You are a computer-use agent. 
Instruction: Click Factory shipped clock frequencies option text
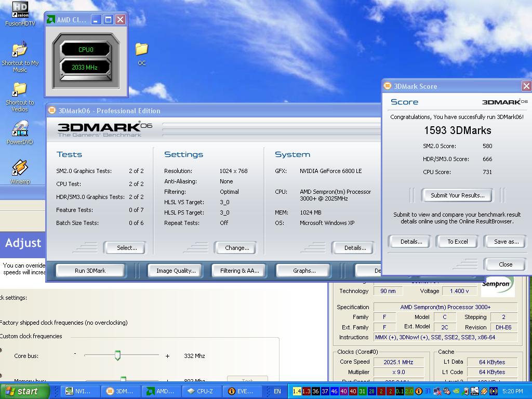(64, 322)
